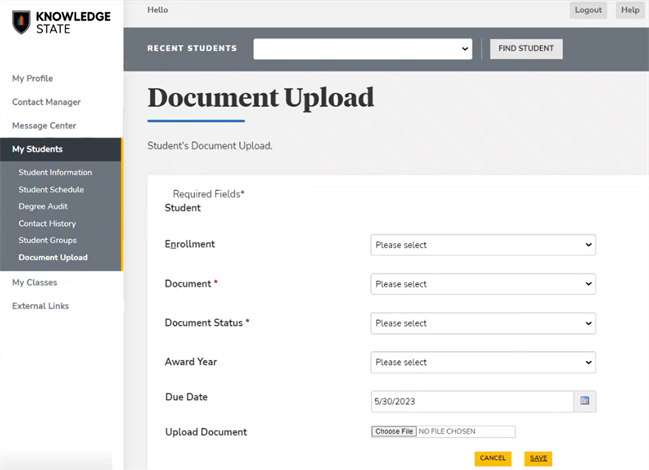The image size is (649, 470).
Task: Expand the Document Status dropdown
Action: (x=483, y=323)
